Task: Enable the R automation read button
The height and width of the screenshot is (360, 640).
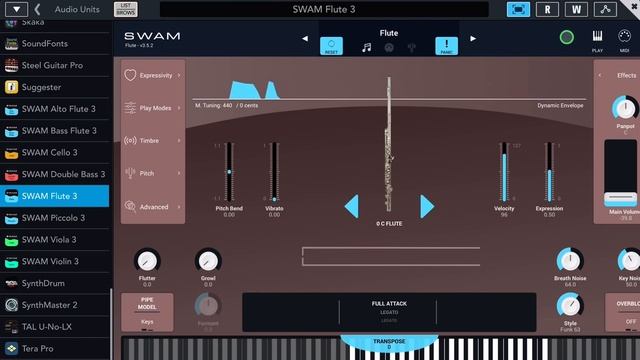Action: (x=547, y=9)
